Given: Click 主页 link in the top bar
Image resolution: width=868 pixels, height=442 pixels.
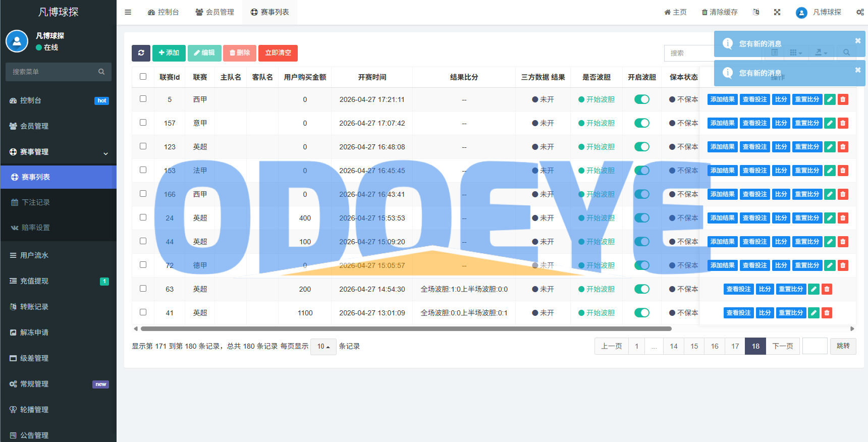Looking at the screenshot, I should 675,12.
